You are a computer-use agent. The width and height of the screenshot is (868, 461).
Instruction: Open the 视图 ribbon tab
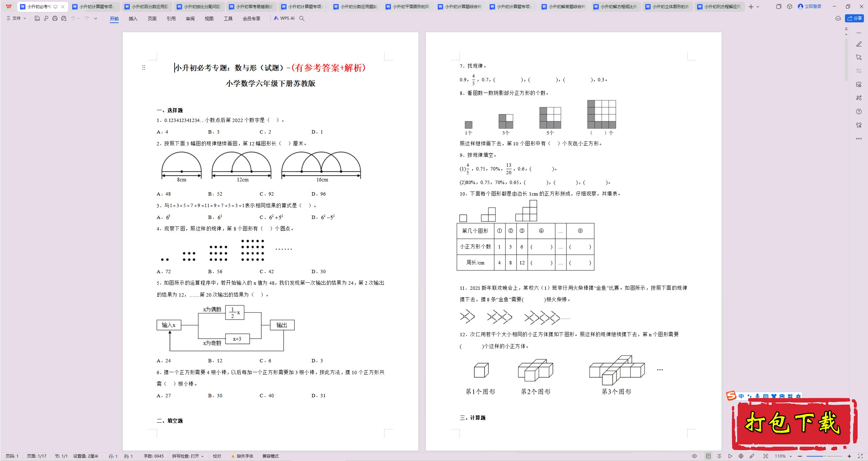209,19
